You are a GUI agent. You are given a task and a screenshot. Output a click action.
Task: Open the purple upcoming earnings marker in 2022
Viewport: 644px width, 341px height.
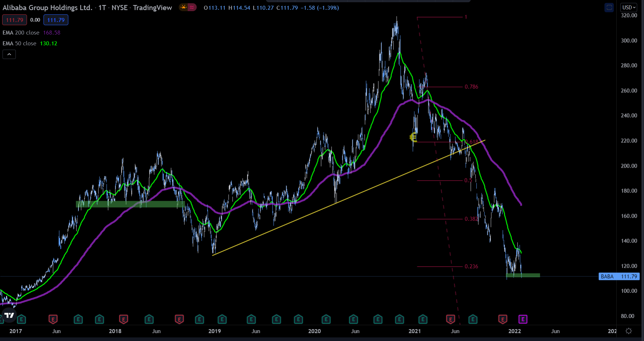[x=522, y=319]
